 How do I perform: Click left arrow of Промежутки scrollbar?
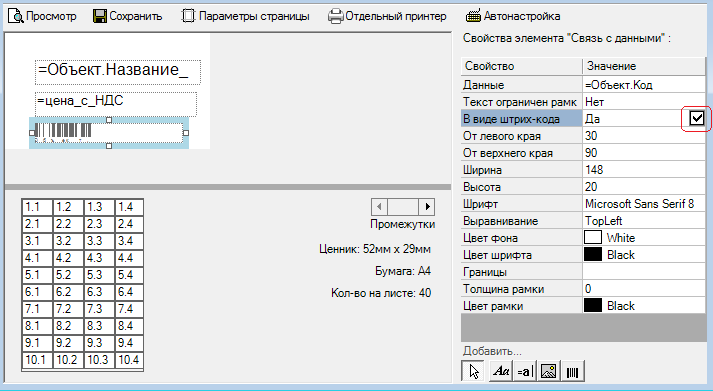pos(379,207)
